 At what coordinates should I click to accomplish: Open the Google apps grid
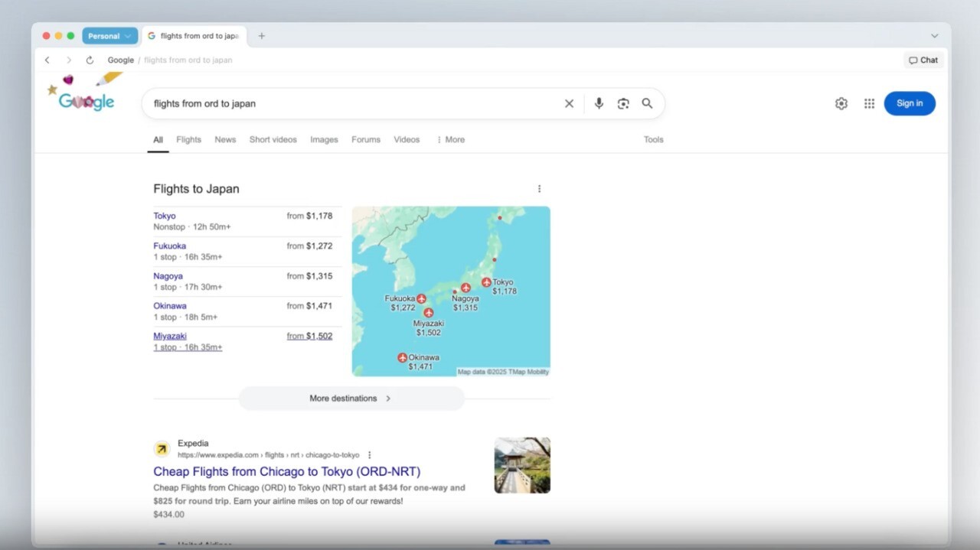(x=869, y=104)
